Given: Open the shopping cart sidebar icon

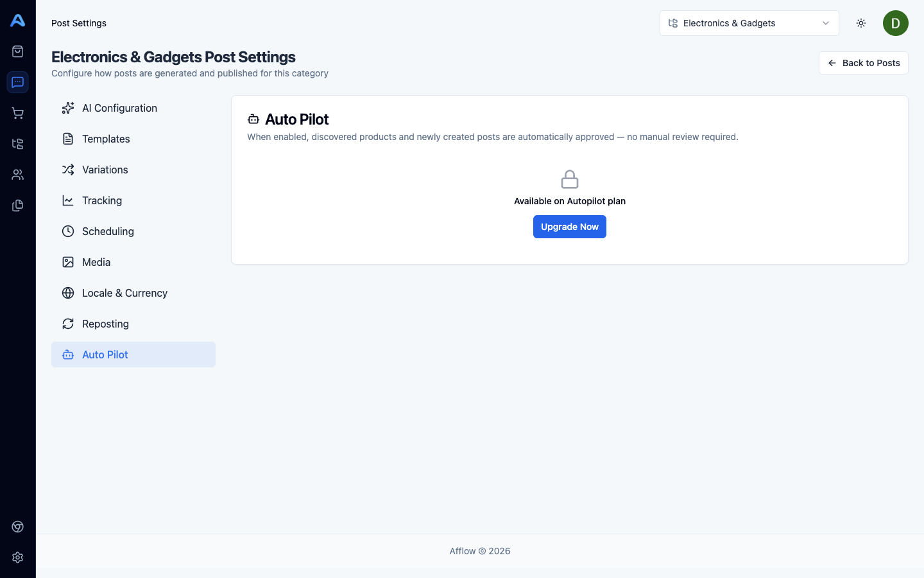Looking at the screenshot, I should tap(18, 113).
